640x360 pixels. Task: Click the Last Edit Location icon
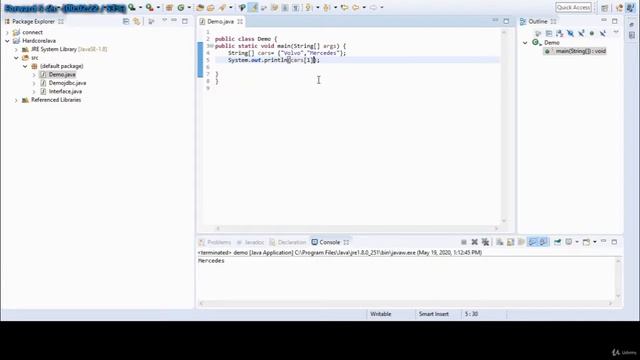point(344,7)
